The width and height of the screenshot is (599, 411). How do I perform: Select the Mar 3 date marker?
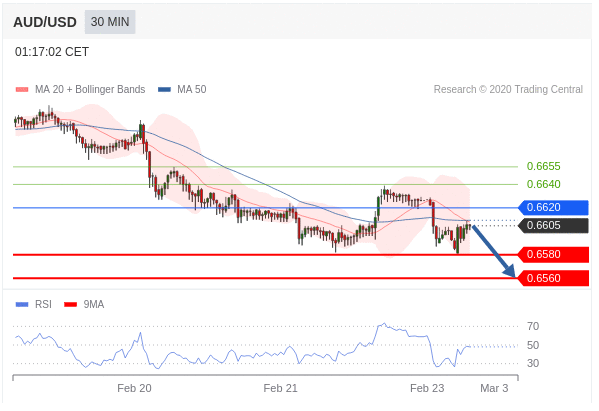[494, 388]
